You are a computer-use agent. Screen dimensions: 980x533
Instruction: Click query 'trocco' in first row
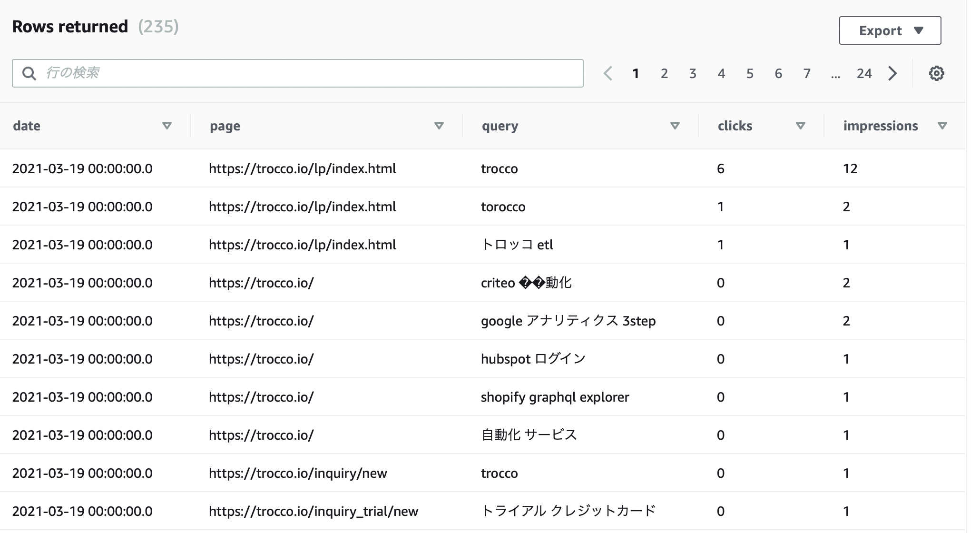pos(499,168)
